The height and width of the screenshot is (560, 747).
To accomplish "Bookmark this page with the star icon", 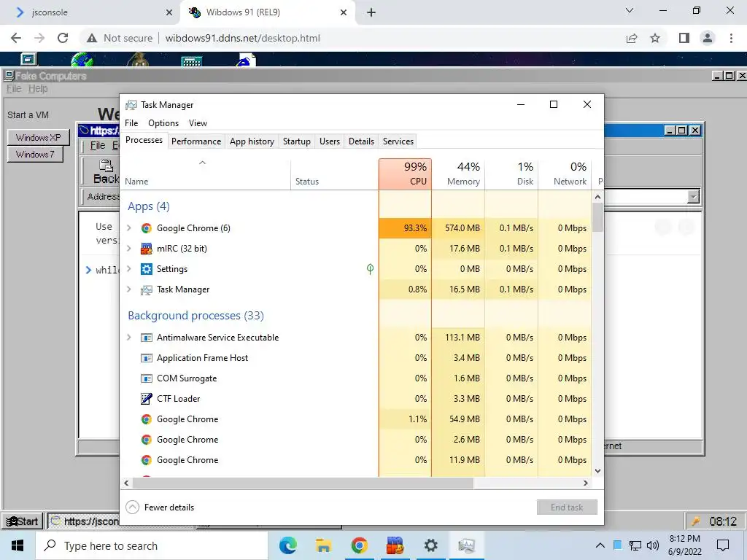I will click(655, 38).
